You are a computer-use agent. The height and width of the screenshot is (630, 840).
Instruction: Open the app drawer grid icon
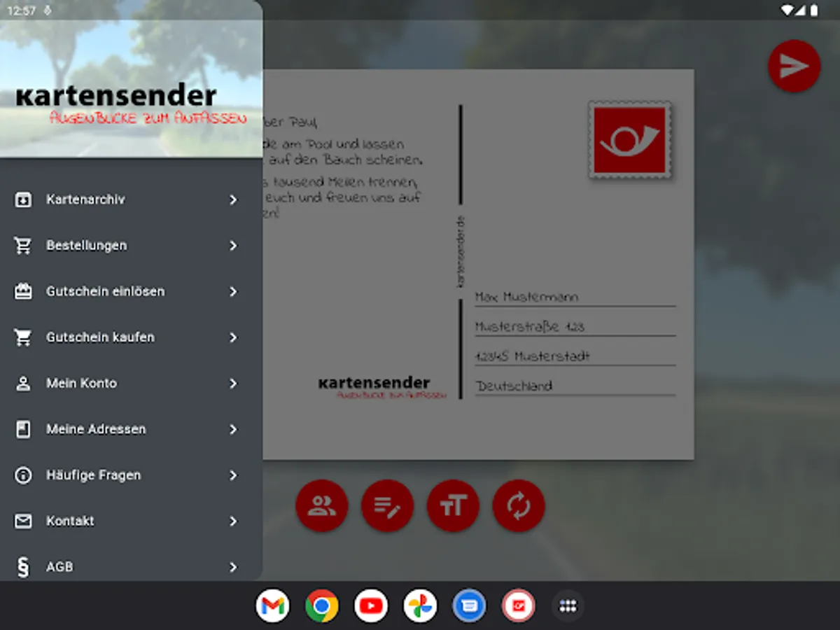coord(568,606)
